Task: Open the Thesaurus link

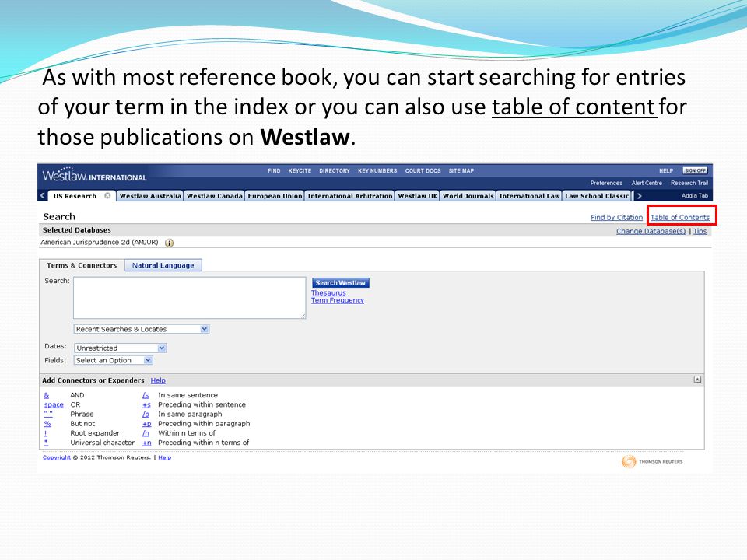Action: click(328, 293)
